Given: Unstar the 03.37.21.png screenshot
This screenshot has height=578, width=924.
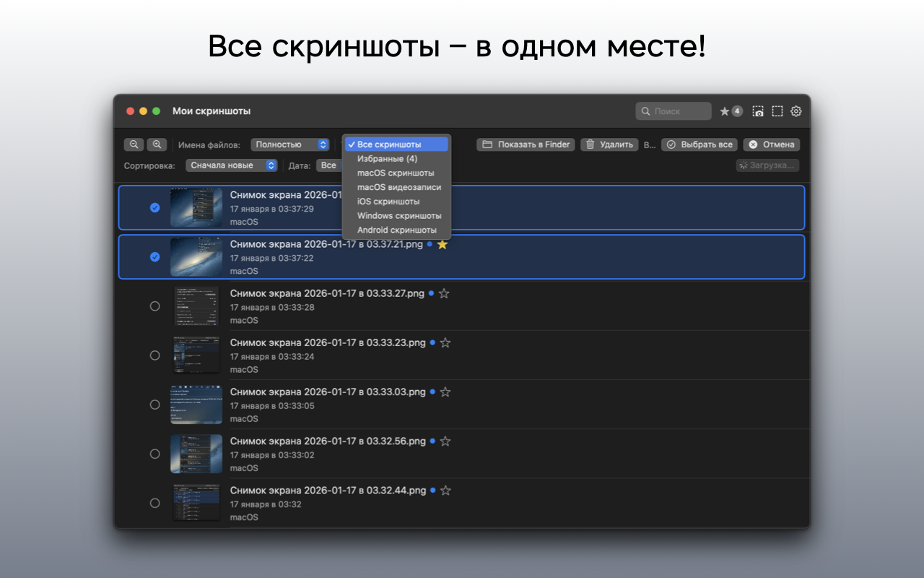Looking at the screenshot, I should click(443, 245).
